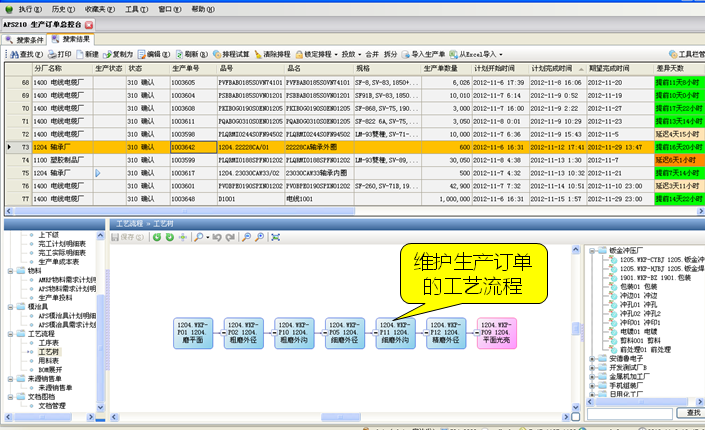Click the fit-to-window icon in diagram toolbar
Image resolution: width=705 pixels, height=430 pixels.
pos(275,237)
